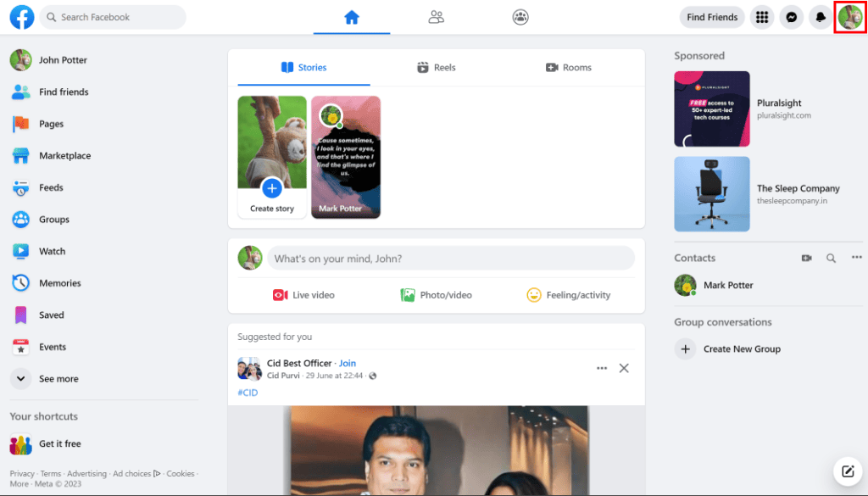Click pluralsight.com ad URL text
Viewport: 868px width, 496px height.
point(784,115)
